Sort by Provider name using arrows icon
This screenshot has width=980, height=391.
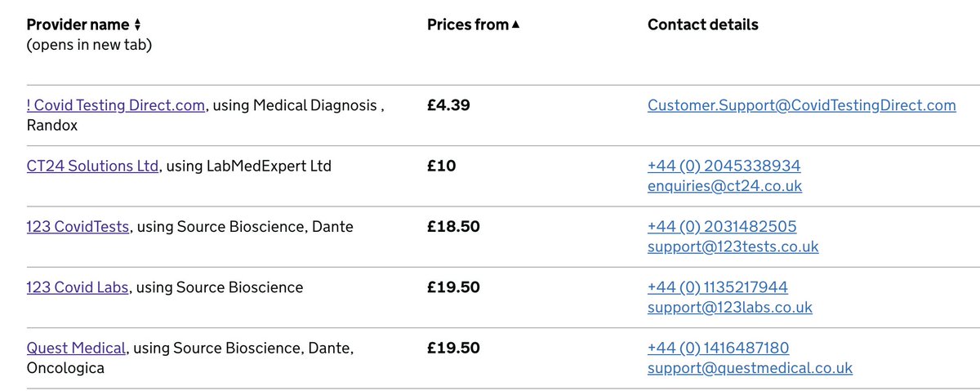(137, 25)
